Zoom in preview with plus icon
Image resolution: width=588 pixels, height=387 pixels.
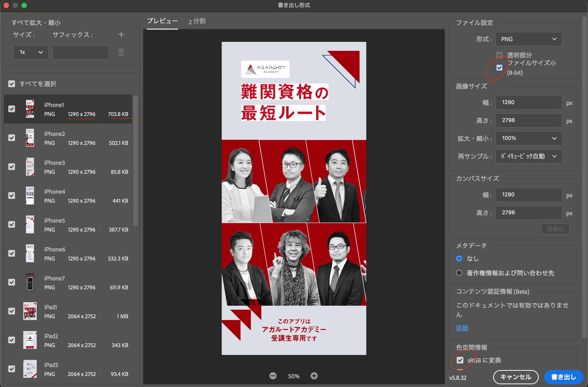[314, 376]
